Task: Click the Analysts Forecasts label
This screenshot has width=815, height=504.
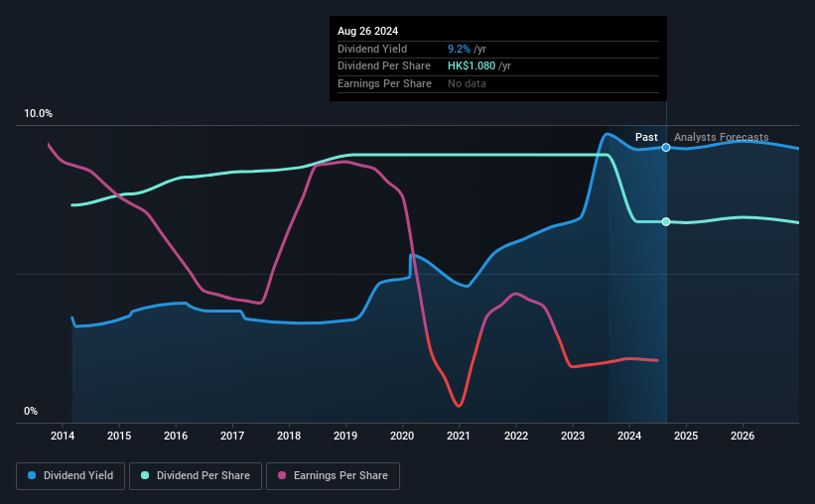Action: pyautogui.click(x=722, y=137)
